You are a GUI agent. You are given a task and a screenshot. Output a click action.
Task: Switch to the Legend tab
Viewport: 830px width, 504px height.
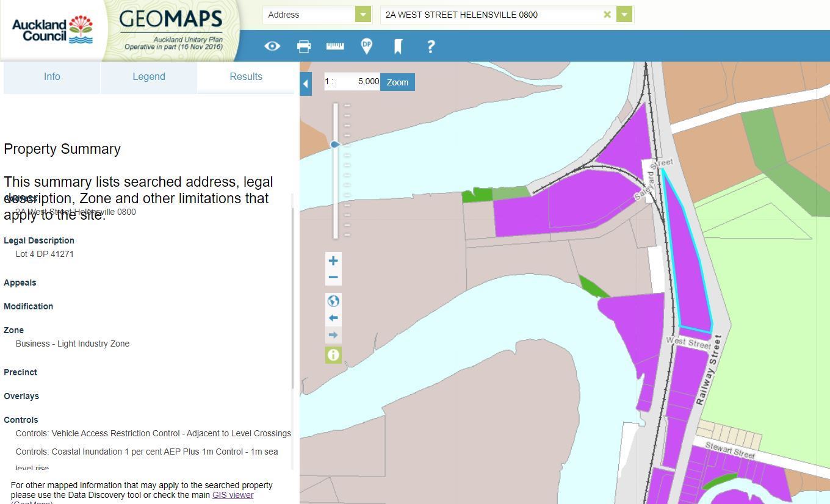149,77
